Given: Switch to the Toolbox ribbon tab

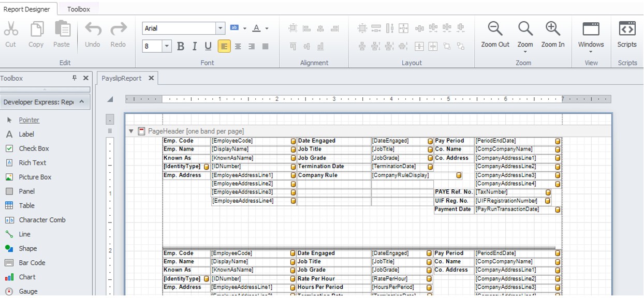Looking at the screenshot, I should (78, 9).
